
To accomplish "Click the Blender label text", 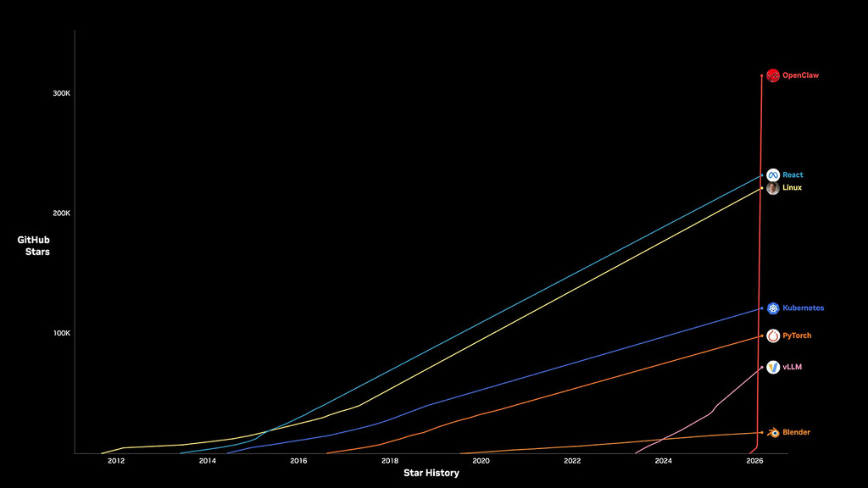I will [x=796, y=433].
